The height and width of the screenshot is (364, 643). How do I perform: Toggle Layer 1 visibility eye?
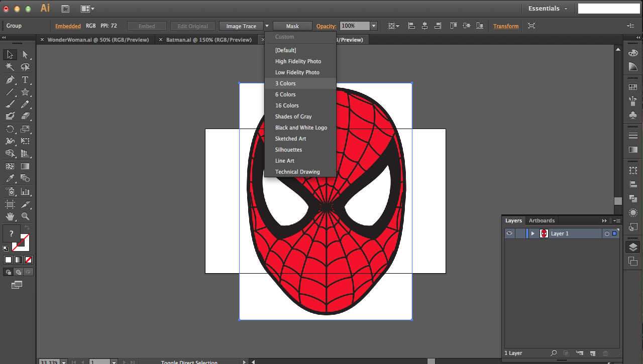pos(509,233)
